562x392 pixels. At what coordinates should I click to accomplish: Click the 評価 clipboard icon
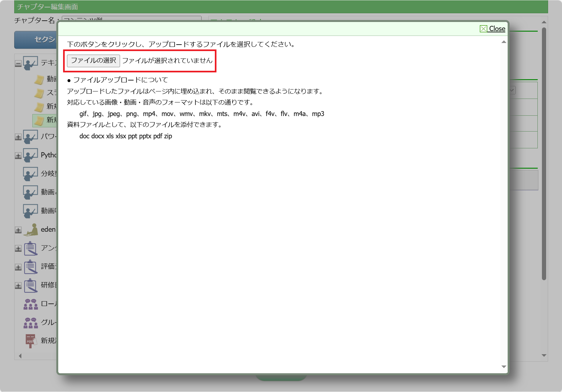pos(31,267)
